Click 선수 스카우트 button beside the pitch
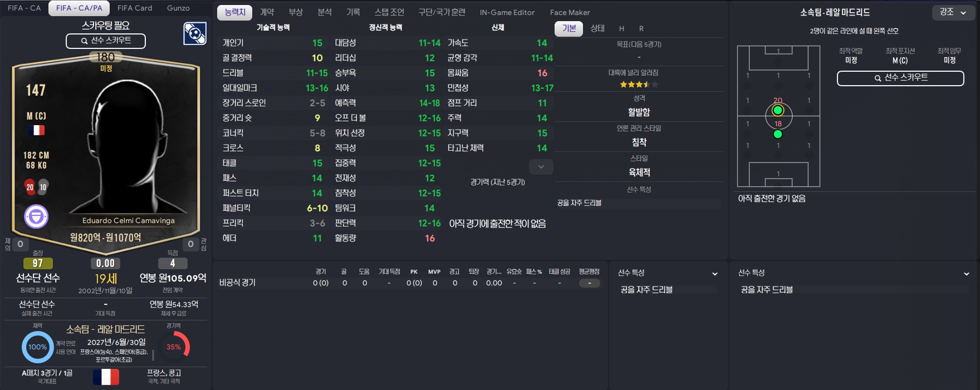Image resolution: width=980 pixels, height=390 pixels. click(x=900, y=78)
